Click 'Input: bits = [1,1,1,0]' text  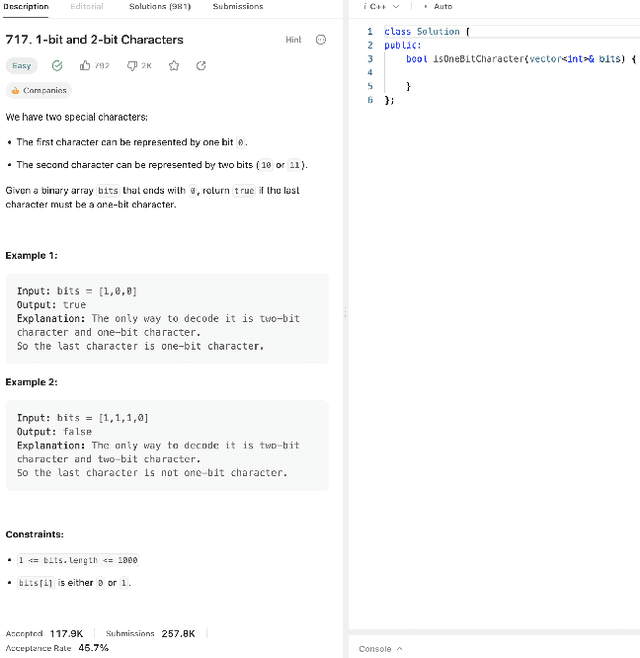pyautogui.click(x=83, y=418)
